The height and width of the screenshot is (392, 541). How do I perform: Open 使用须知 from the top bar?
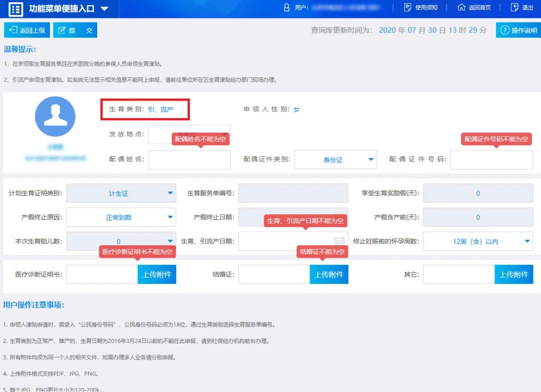(x=421, y=8)
